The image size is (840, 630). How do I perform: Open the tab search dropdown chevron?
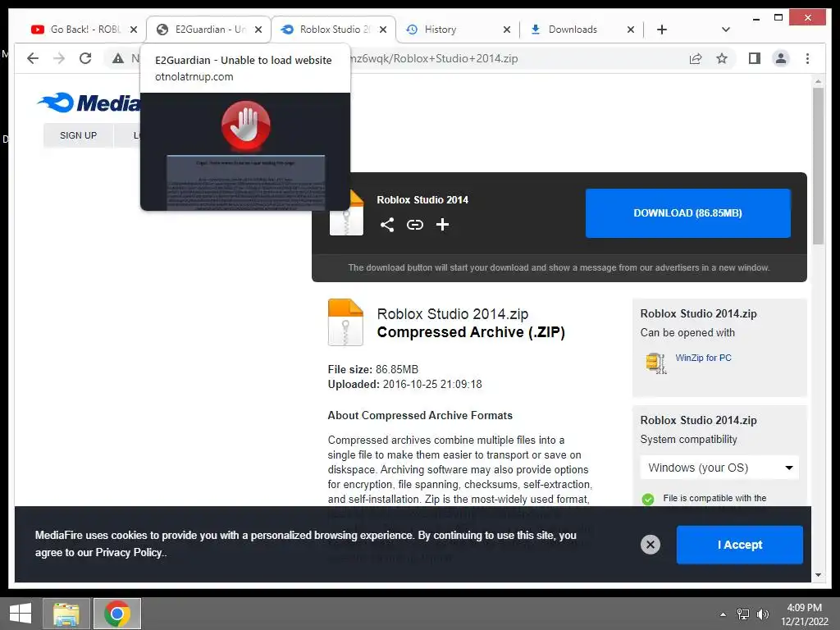pos(725,30)
